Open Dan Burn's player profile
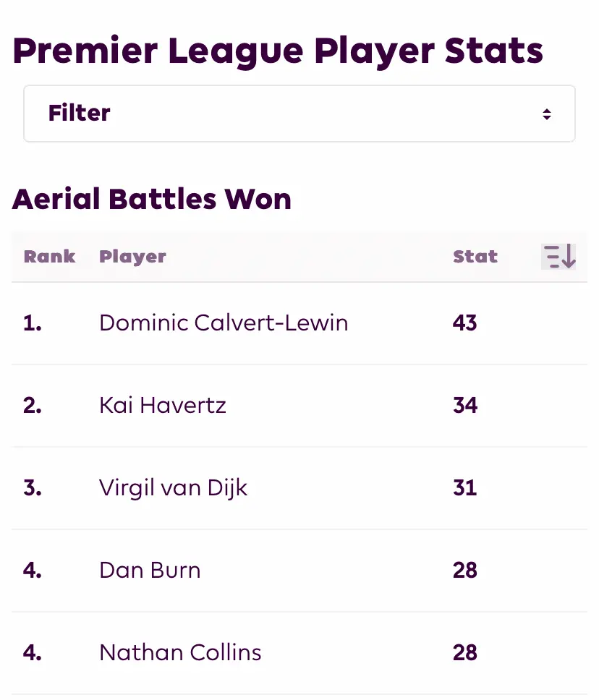The height and width of the screenshot is (700, 599). click(150, 570)
